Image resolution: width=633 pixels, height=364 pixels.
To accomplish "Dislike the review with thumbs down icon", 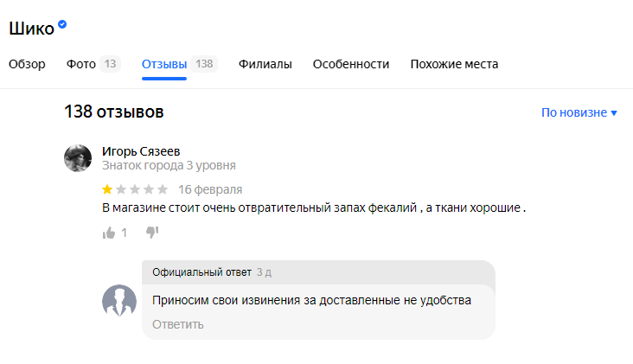I will tap(152, 233).
